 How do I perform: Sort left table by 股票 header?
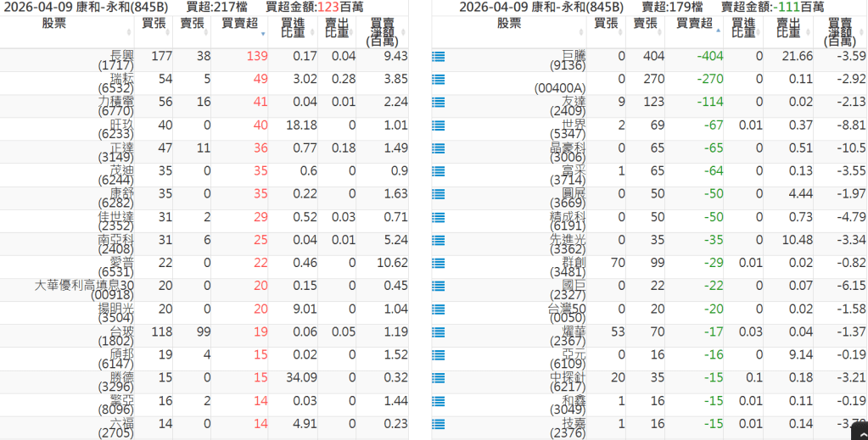point(66,23)
